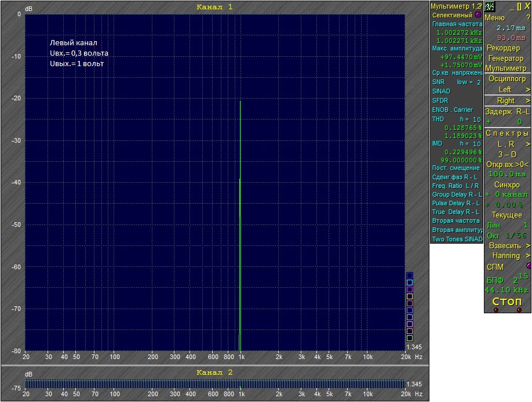
Task: Click the Пост. смещение row
Action: click(457, 168)
